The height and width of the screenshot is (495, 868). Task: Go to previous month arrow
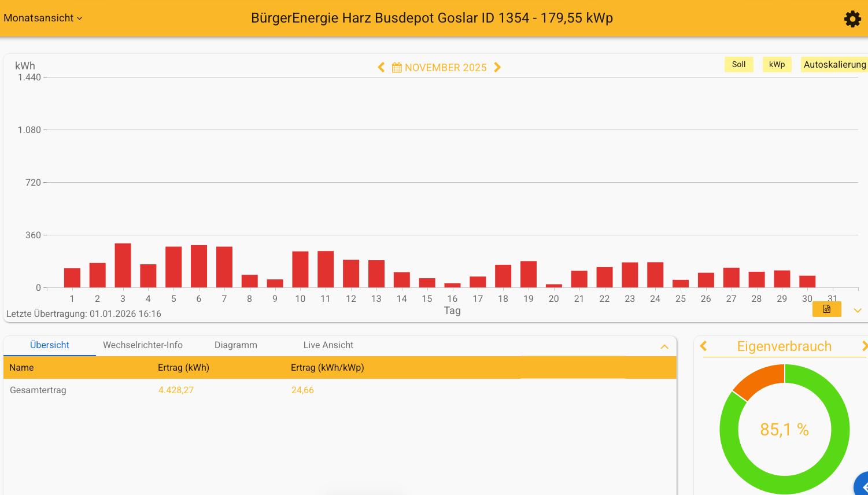381,68
